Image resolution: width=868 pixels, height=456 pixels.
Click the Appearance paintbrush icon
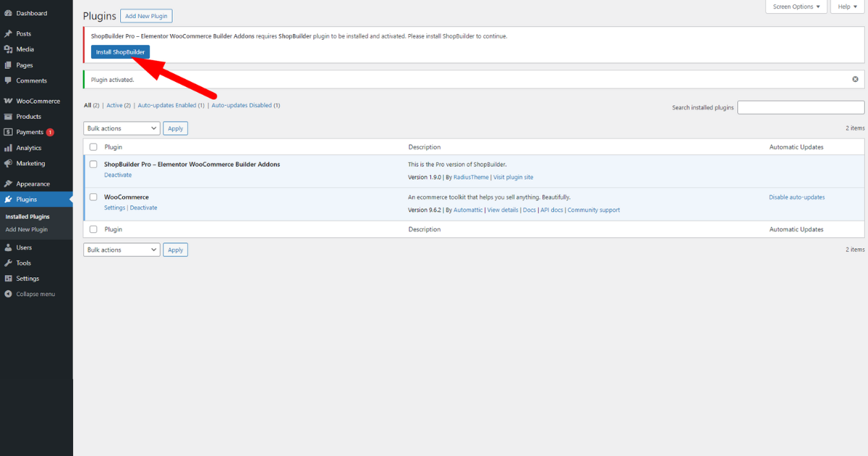8,184
